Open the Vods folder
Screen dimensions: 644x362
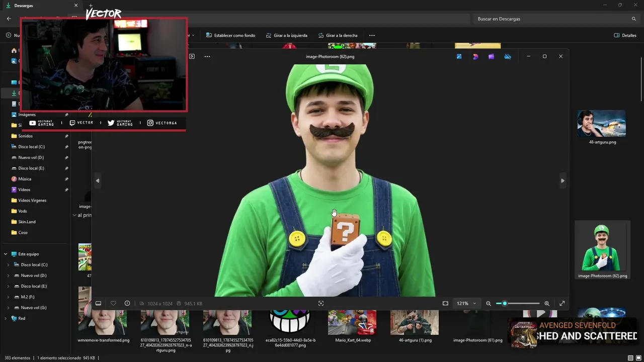23,211
